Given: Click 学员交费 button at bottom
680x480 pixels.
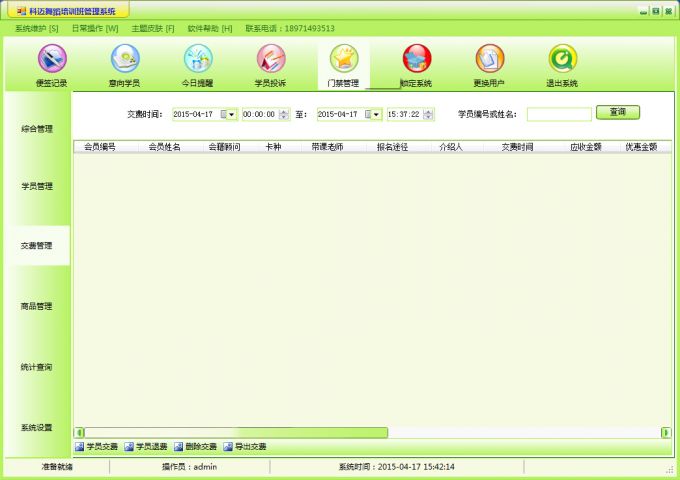Looking at the screenshot, I should 97,446.
